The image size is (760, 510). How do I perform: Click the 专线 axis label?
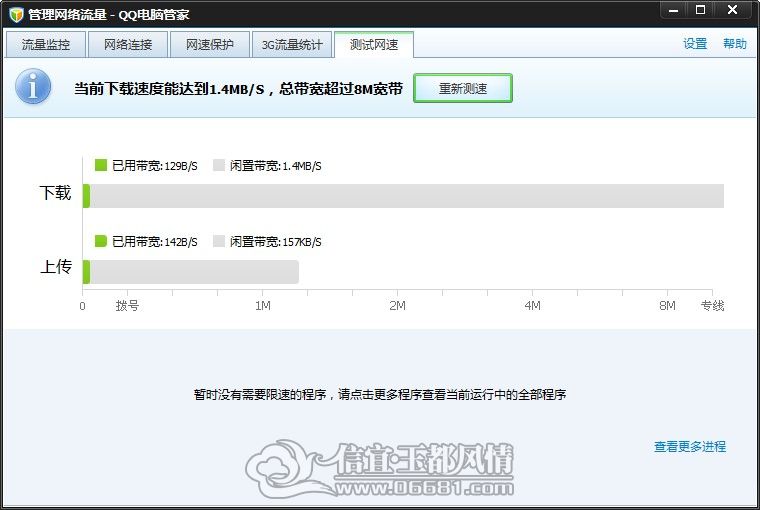pyautogui.click(x=712, y=306)
